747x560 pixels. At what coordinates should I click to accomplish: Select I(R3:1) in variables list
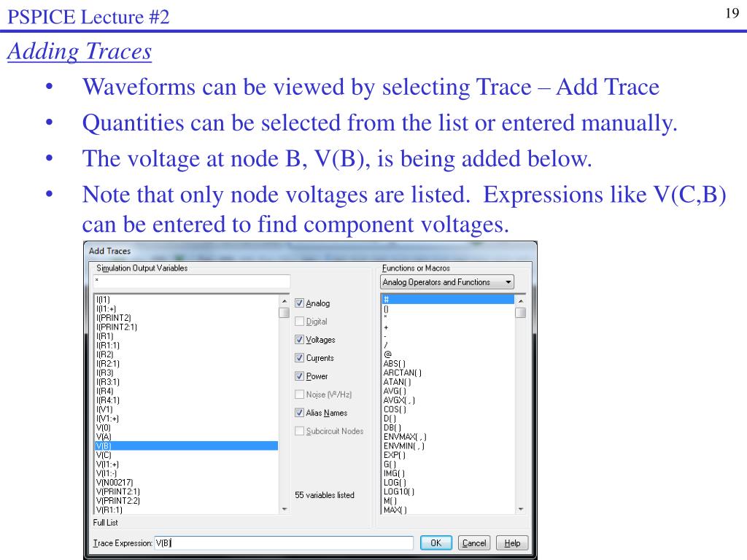[108, 382]
